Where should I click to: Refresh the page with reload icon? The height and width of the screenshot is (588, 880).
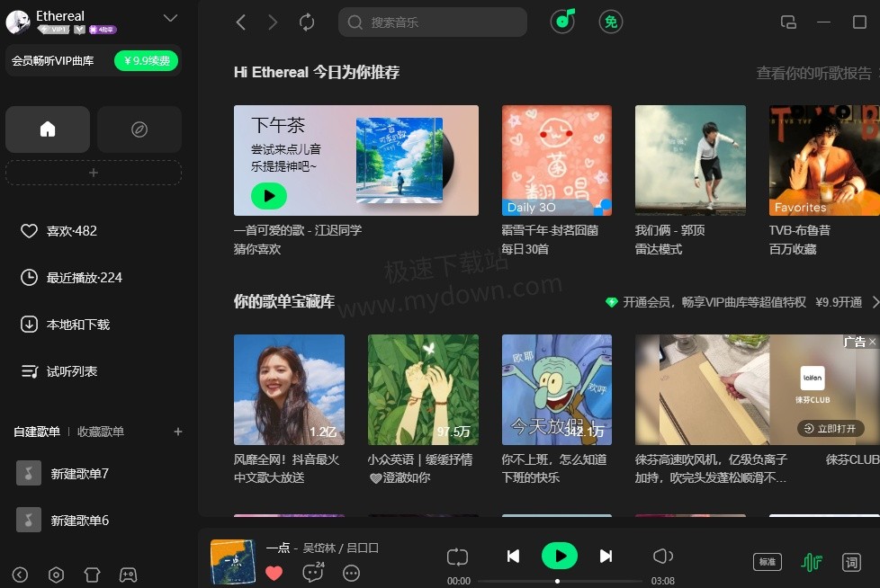coord(307,22)
